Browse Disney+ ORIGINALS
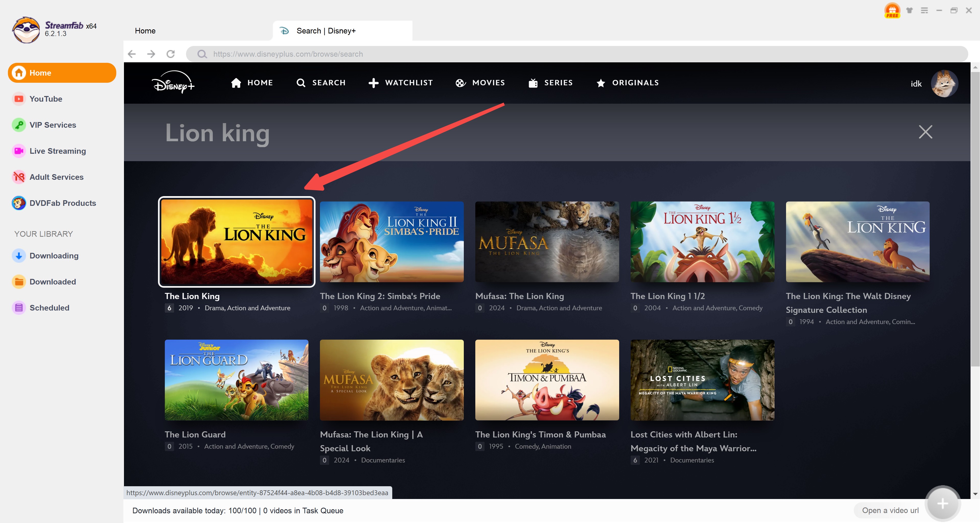Image resolution: width=980 pixels, height=523 pixels. 627,83
